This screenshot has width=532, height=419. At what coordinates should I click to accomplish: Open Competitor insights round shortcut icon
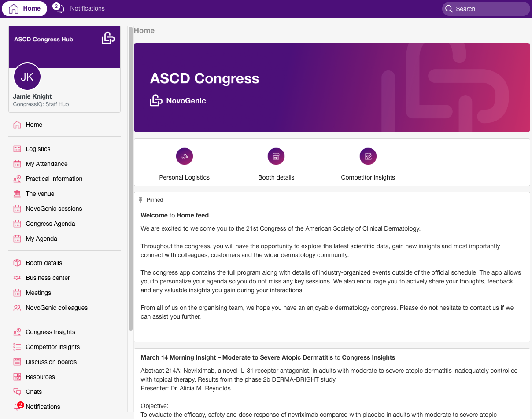[368, 156]
